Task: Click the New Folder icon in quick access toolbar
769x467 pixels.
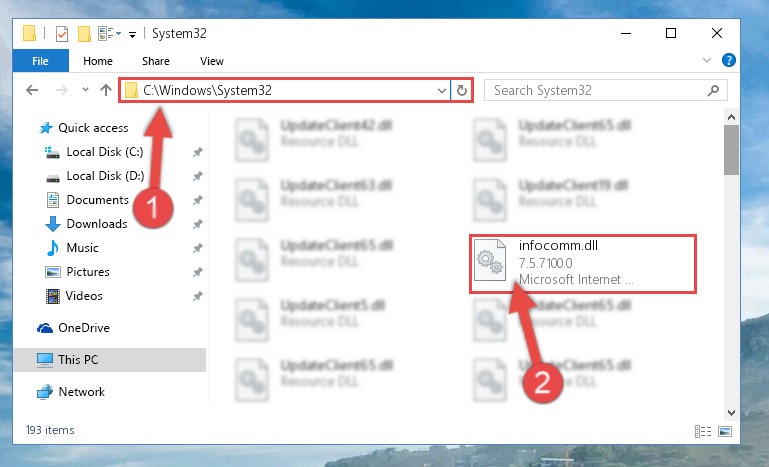Action: (x=84, y=34)
